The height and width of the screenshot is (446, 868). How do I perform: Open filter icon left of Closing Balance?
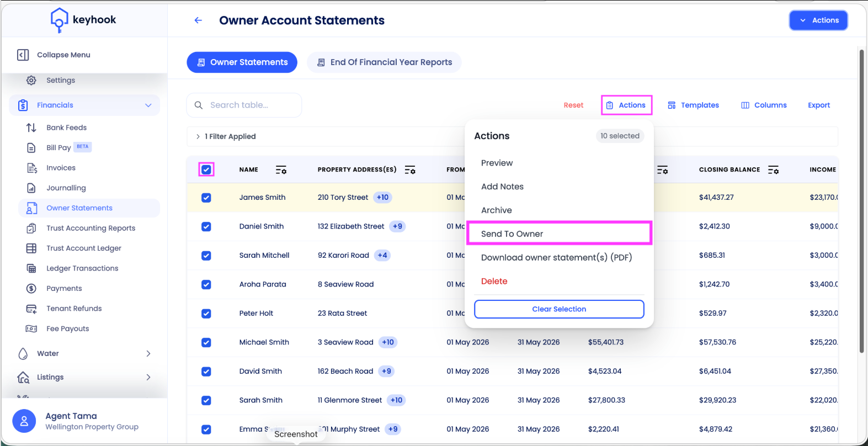click(x=663, y=170)
